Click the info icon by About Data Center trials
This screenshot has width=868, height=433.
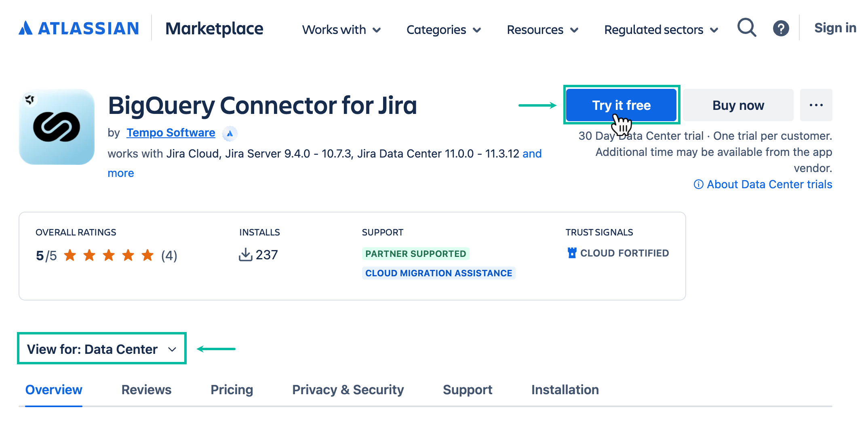[698, 184]
